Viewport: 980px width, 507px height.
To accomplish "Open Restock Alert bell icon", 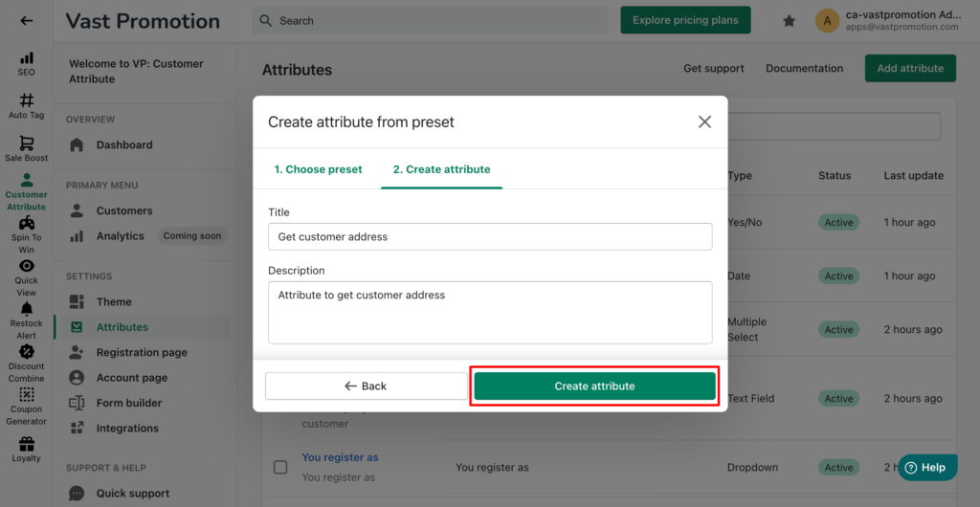I will pyautogui.click(x=26, y=308).
